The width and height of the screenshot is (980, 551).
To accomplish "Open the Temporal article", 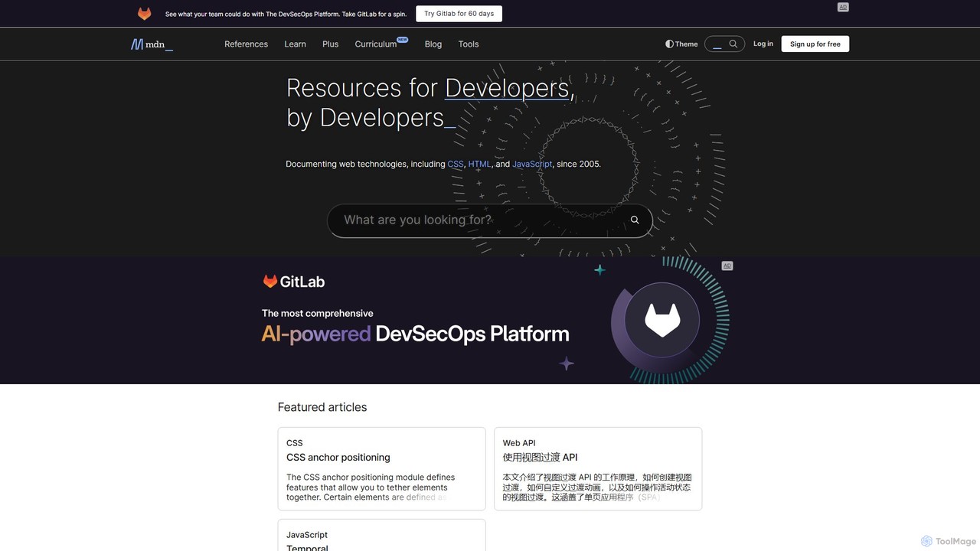I will tap(307, 548).
